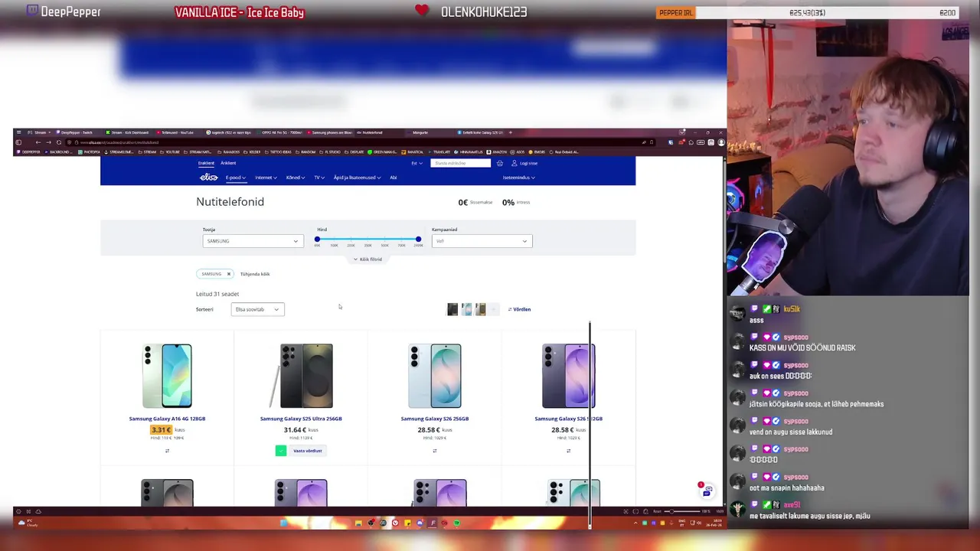Expand Kõik filtrid

point(367,259)
